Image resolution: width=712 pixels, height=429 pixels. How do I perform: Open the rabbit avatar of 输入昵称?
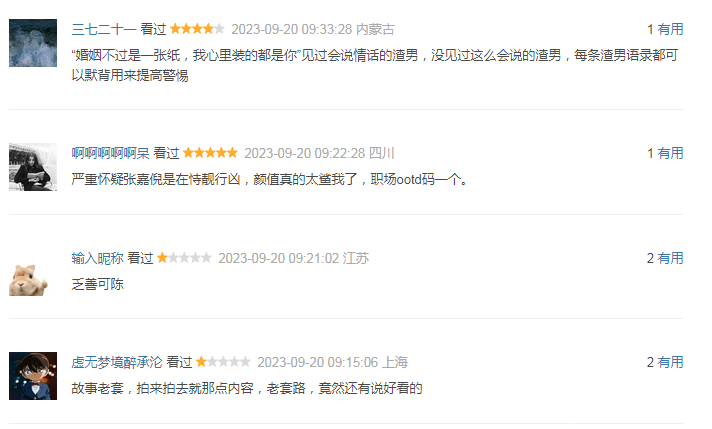(x=28, y=280)
